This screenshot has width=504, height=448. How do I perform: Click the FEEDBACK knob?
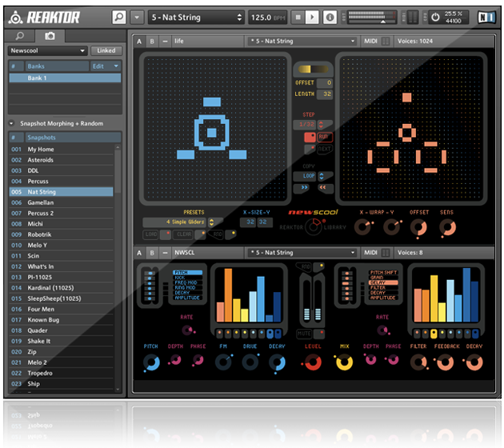445,362
